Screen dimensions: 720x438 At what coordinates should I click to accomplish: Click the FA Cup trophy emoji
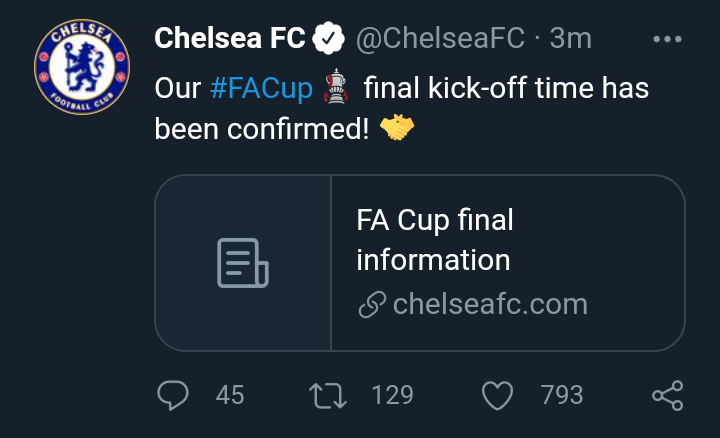(x=336, y=86)
